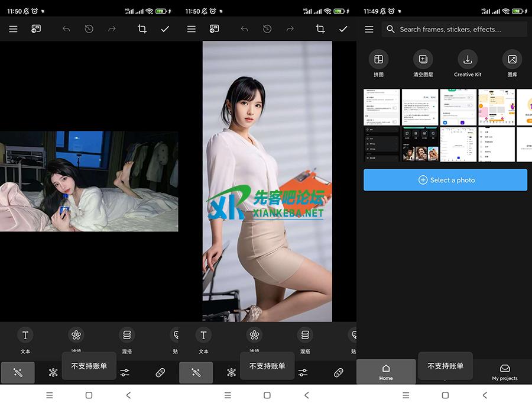The width and height of the screenshot is (532, 406).
Task: Open Creative Kit download icon
Action: [x=468, y=60]
